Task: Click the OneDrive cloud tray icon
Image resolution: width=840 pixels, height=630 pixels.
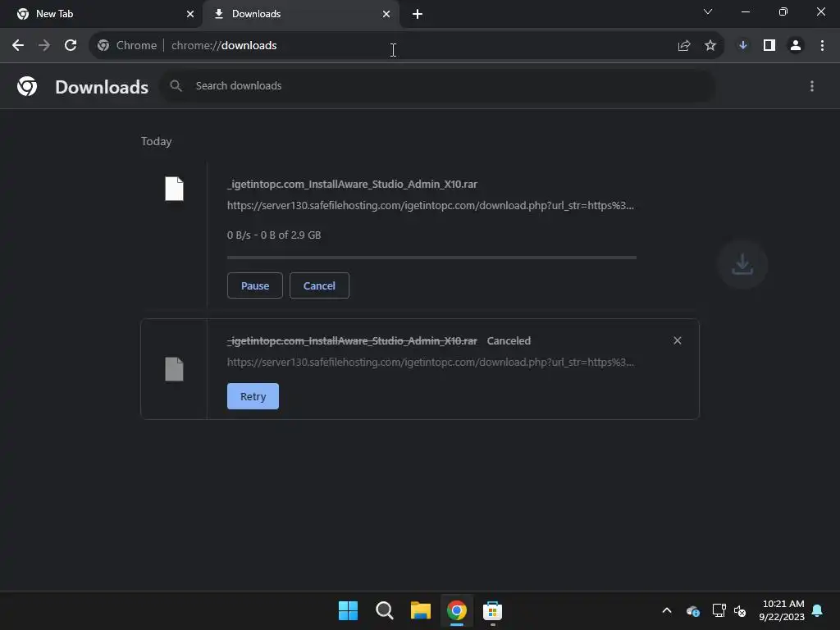Action: coord(692,610)
